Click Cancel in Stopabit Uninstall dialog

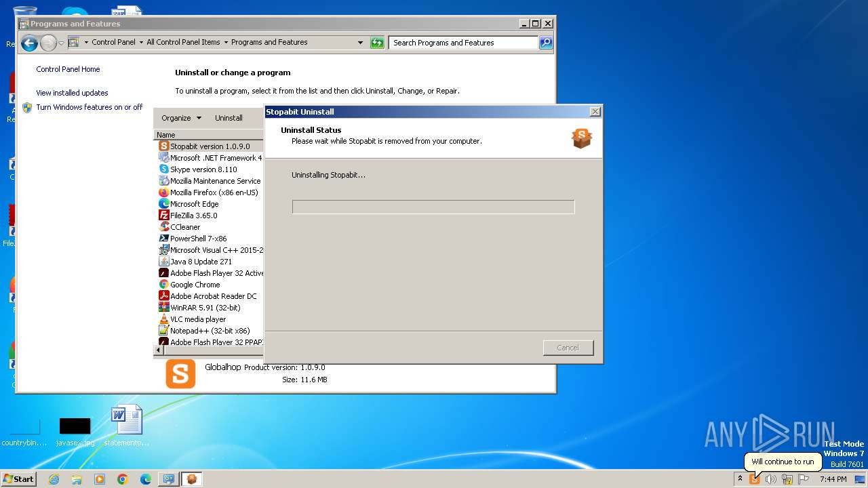point(568,348)
